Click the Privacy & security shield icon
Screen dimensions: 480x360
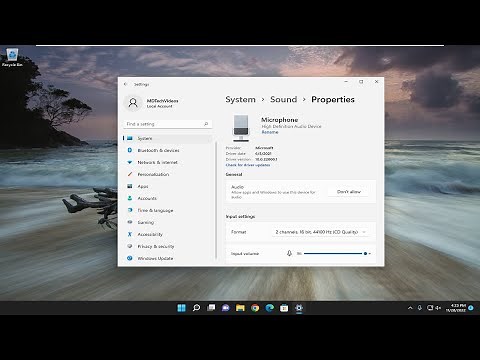pos(130,246)
